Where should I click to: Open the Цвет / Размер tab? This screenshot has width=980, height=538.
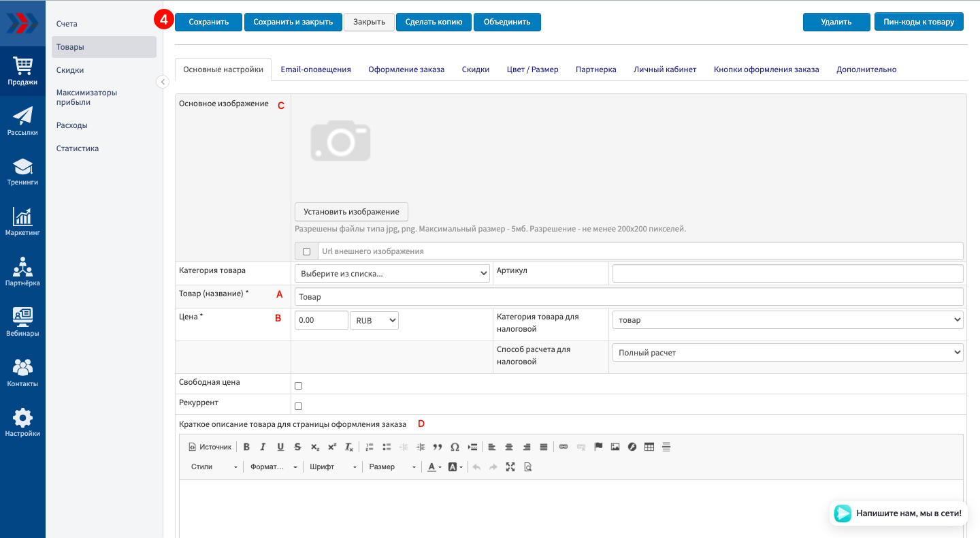coord(532,69)
